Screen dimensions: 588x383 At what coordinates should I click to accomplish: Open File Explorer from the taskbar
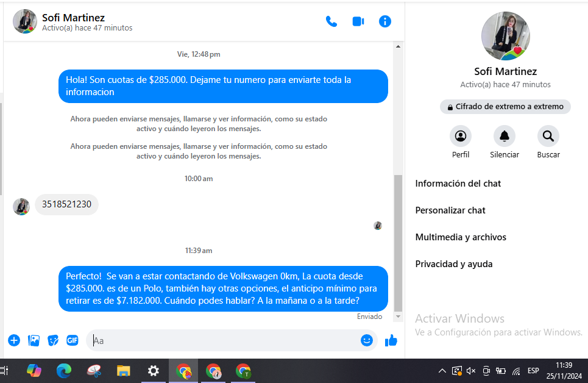[x=123, y=371]
